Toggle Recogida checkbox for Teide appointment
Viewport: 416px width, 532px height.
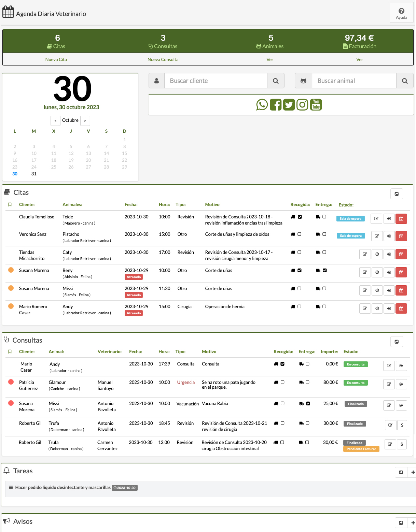[x=300, y=217]
